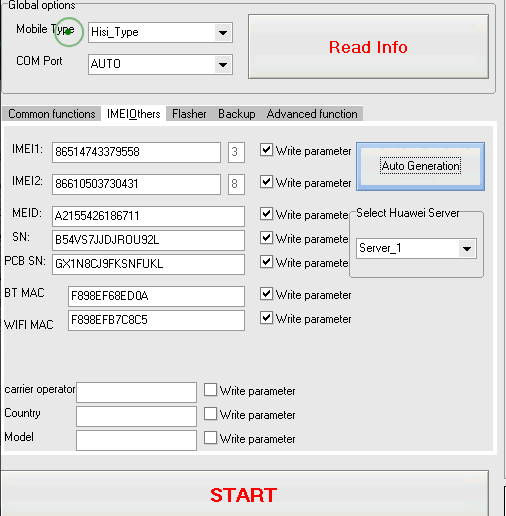Uncheck Write parameter for IMEI2
This screenshot has height=516, width=506.
tap(266, 182)
